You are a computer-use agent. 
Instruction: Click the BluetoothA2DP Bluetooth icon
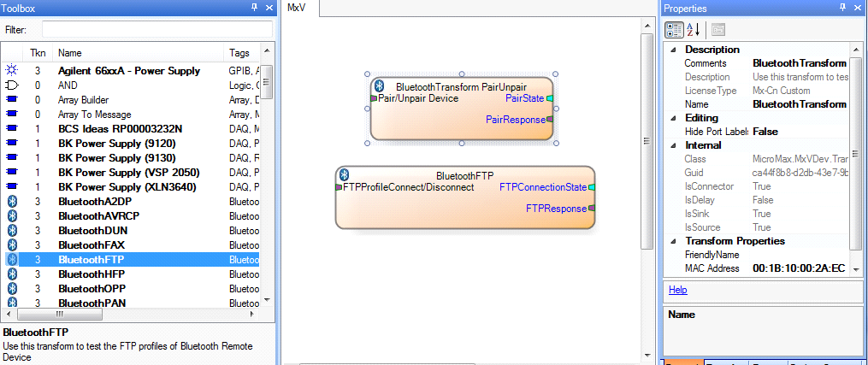(x=12, y=201)
